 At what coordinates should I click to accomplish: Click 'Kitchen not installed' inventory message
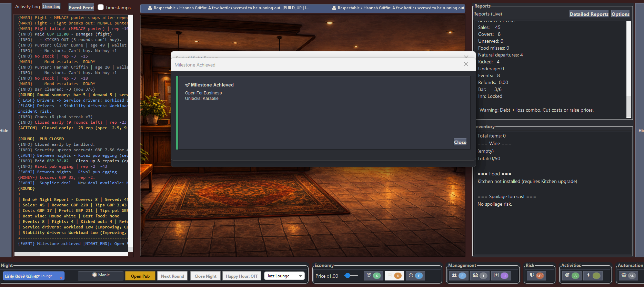(527, 181)
